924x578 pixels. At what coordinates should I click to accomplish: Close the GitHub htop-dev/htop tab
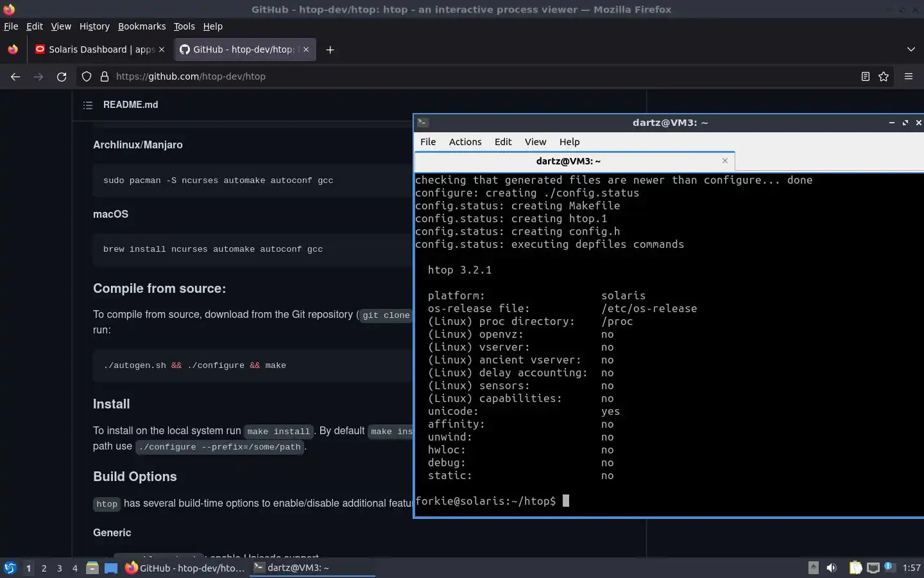(306, 49)
